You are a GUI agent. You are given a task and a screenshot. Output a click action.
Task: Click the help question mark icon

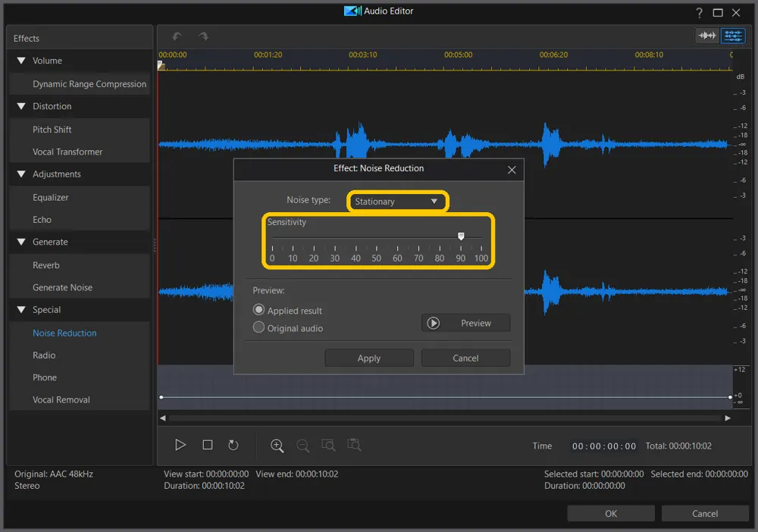[x=699, y=13]
